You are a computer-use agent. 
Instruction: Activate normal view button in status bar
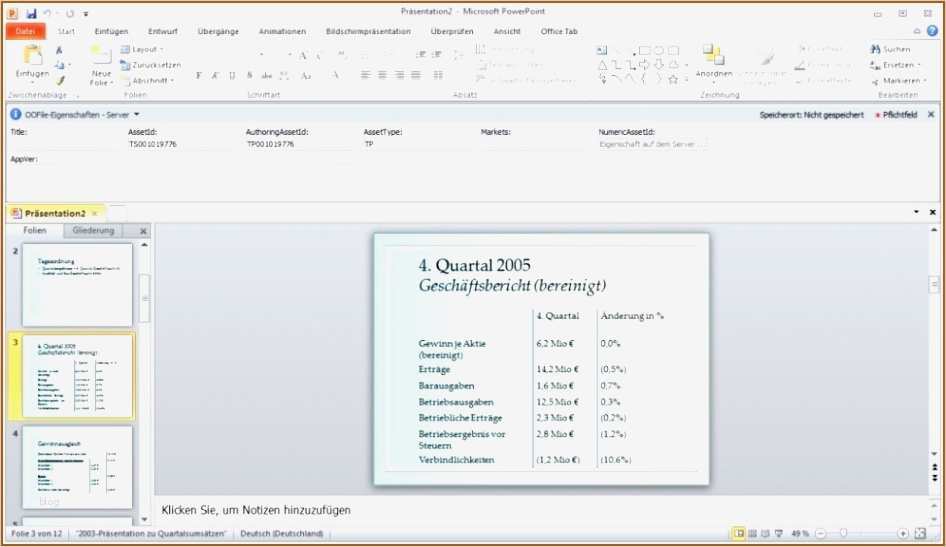pyautogui.click(x=739, y=534)
